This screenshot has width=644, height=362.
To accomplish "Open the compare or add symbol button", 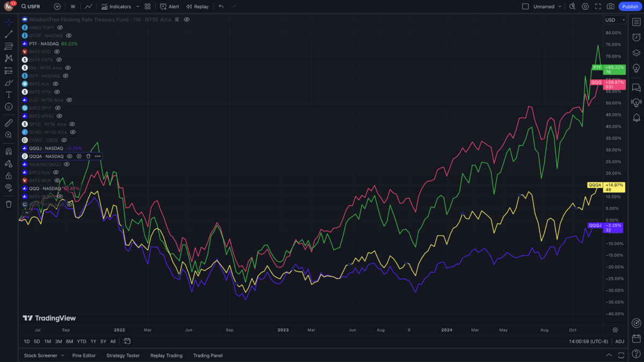I will pyautogui.click(x=57, y=6).
